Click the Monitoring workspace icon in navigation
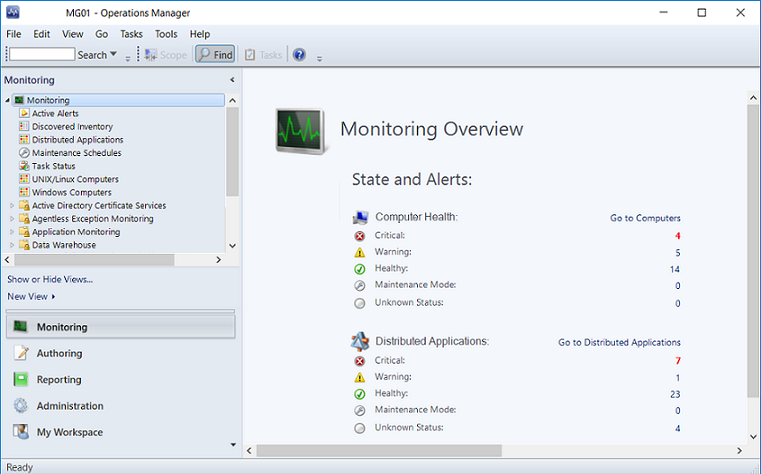This screenshot has width=761, height=474. 20,327
